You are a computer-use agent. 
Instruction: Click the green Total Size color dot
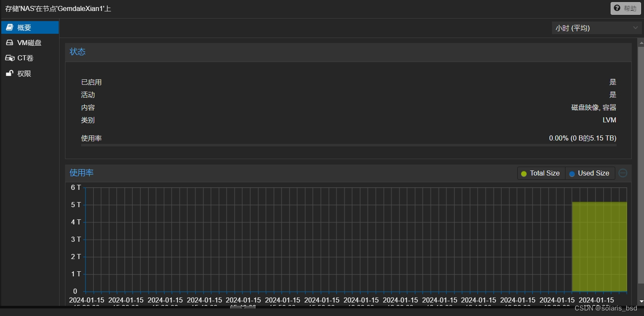[524, 174]
